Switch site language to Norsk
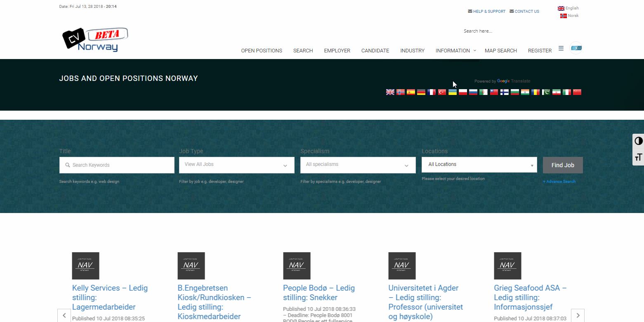The image size is (644, 322). click(x=570, y=16)
